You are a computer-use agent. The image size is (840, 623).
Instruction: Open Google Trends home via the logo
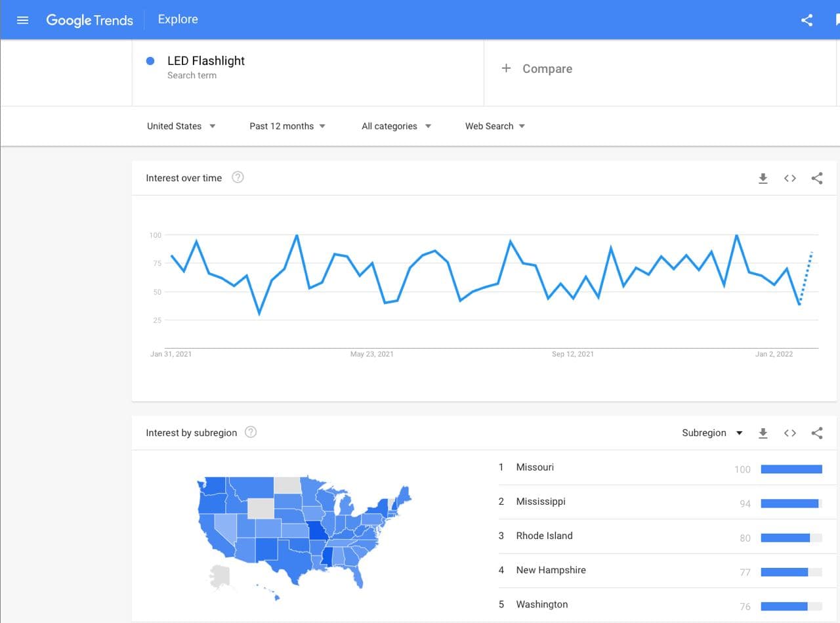tap(89, 20)
